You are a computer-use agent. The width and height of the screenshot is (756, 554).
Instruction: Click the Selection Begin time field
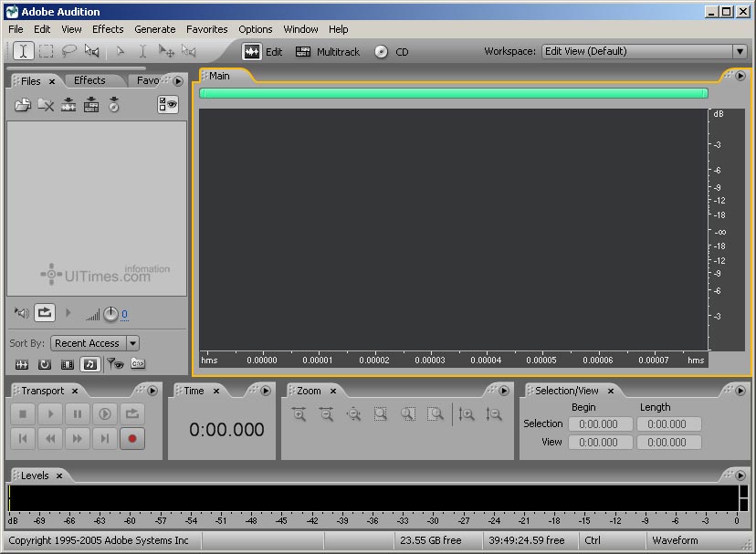(600, 423)
